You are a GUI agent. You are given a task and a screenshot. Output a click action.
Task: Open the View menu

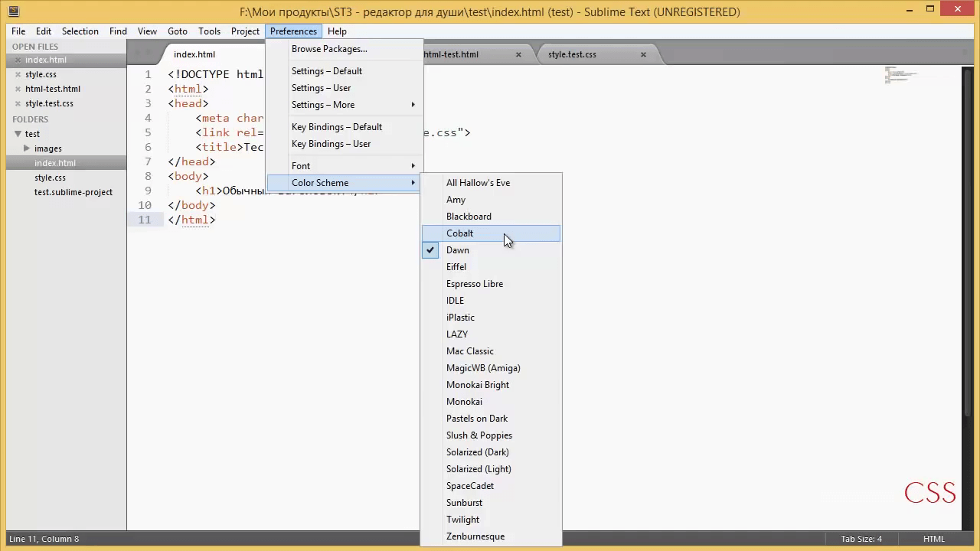(147, 31)
